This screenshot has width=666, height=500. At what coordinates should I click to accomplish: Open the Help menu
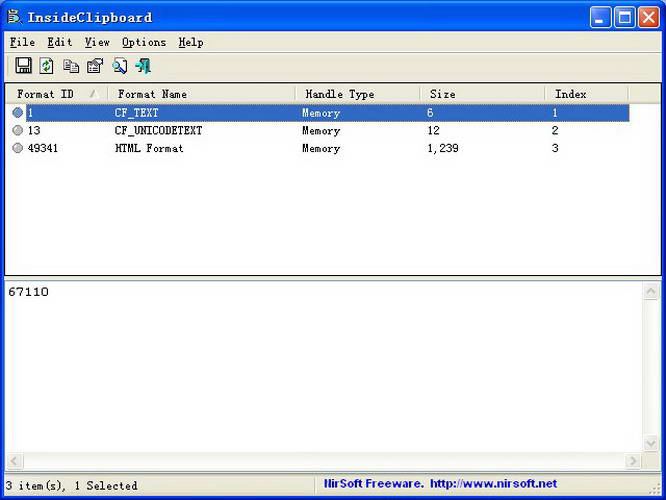[190, 42]
